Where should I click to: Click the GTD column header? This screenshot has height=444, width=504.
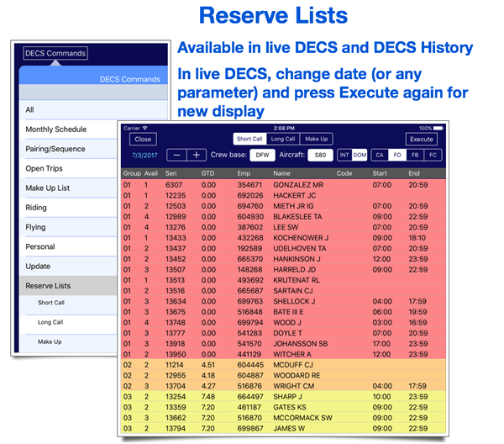pyautogui.click(x=207, y=173)
